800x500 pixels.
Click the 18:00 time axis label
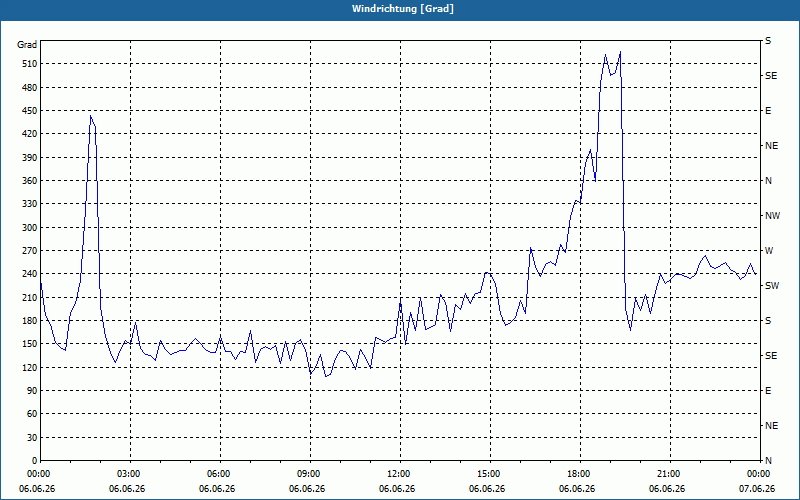580,473
